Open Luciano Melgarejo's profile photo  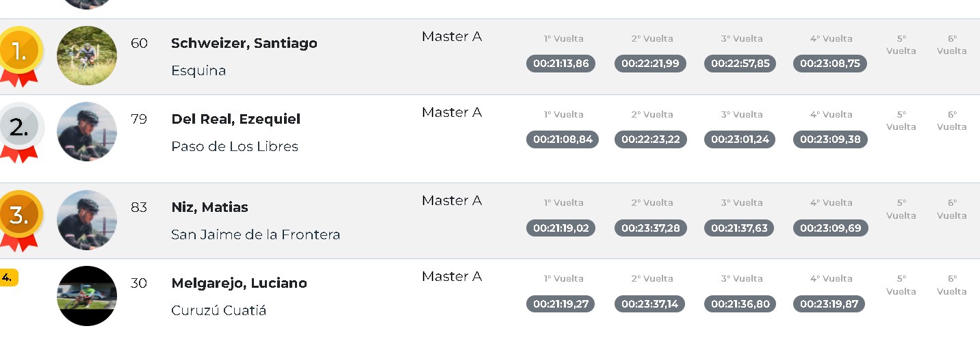87,296
